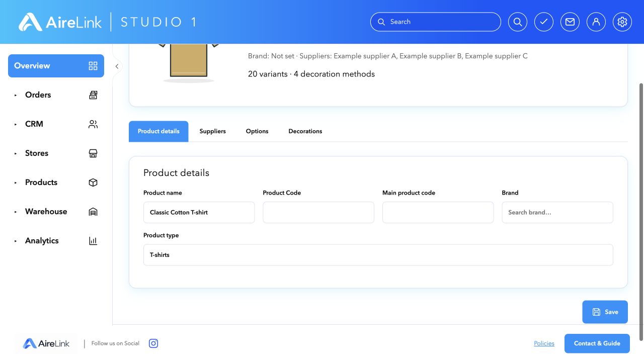
Task: Expand the Products menu arrow
Action: click(16, 183)
